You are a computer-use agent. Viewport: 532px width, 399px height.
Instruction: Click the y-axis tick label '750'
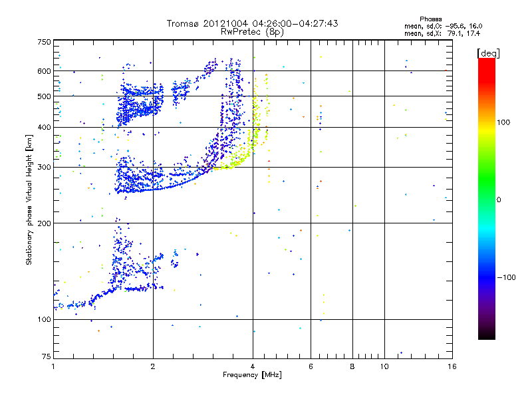coord(44,42)
